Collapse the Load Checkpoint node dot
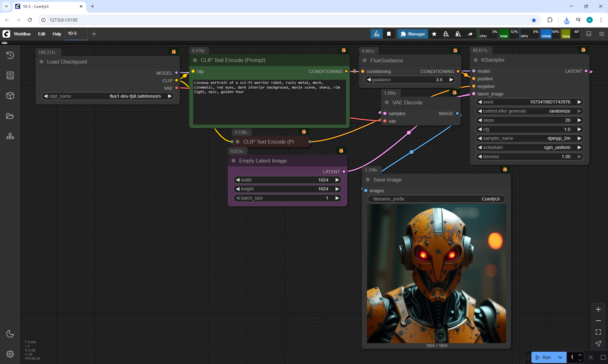This screenshot has height=364, width=608. point(41,62)
